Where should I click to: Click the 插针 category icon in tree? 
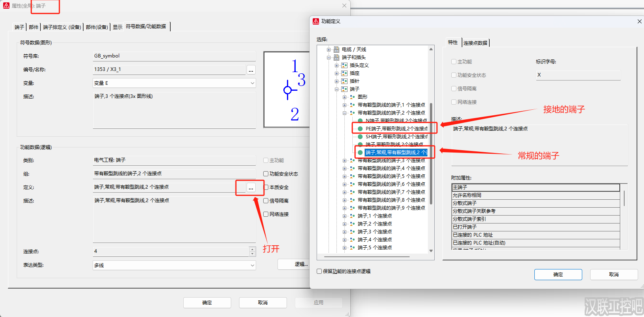pyautogui.click(x=344, y=81)
